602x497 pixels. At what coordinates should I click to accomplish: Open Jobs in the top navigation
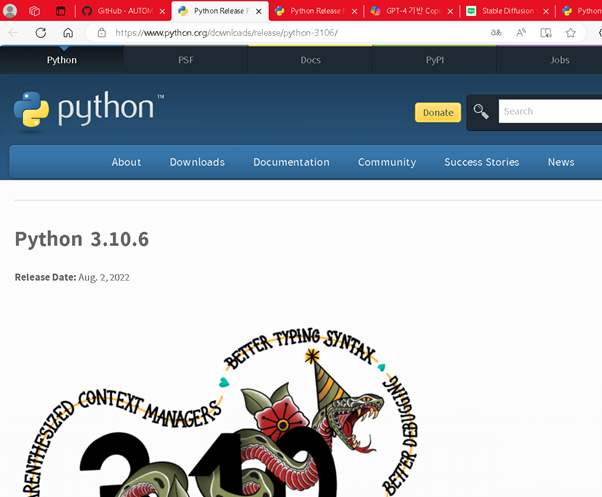[559, 60]
